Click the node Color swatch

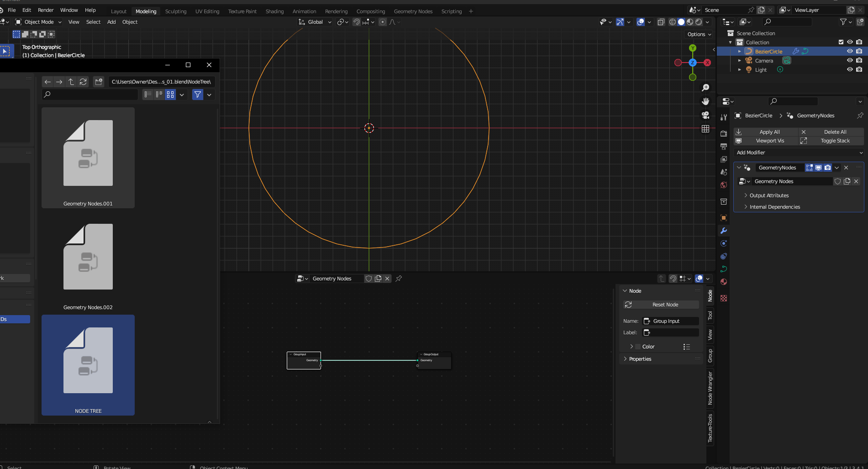[638, 347]
